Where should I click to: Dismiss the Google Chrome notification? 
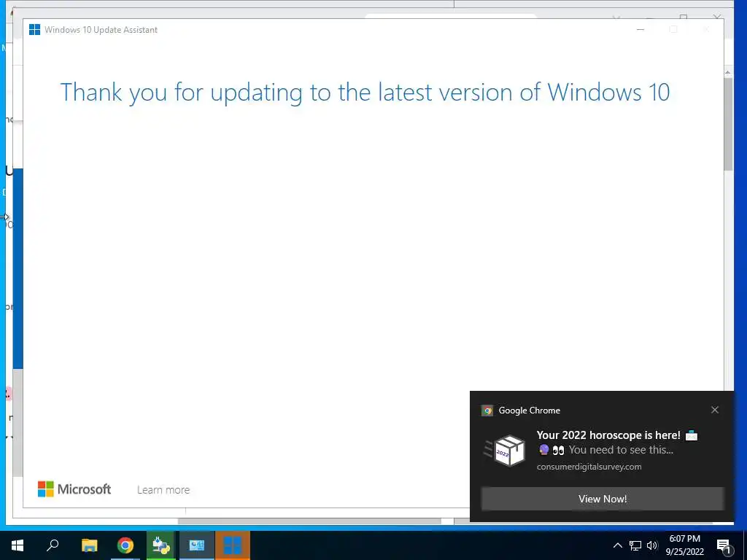click(715, 410)
